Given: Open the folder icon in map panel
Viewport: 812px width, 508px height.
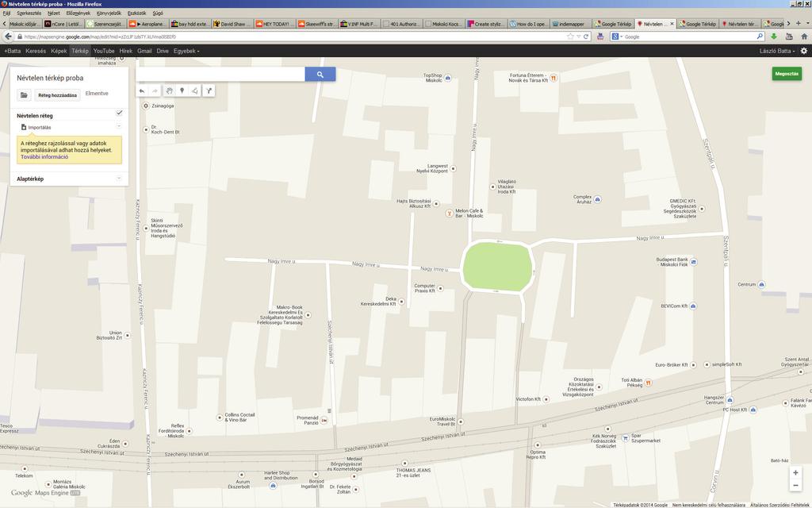Looking at the screenshot, I should click(24, 95).
